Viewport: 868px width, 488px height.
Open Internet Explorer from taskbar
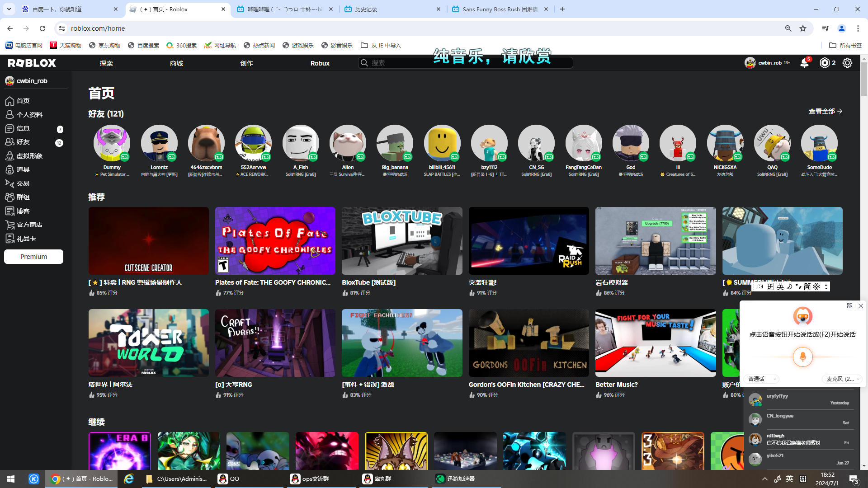coord(129,479)
